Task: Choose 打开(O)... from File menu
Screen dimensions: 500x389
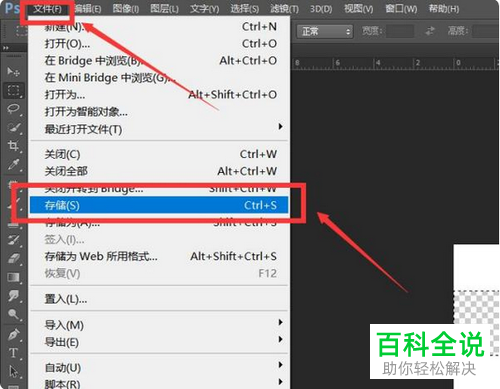Action: point(159,43)
